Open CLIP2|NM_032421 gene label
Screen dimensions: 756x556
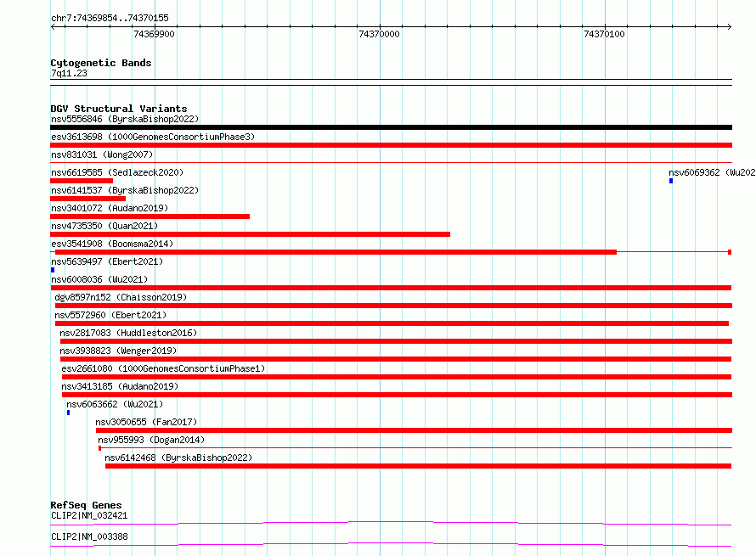[89, 515]
